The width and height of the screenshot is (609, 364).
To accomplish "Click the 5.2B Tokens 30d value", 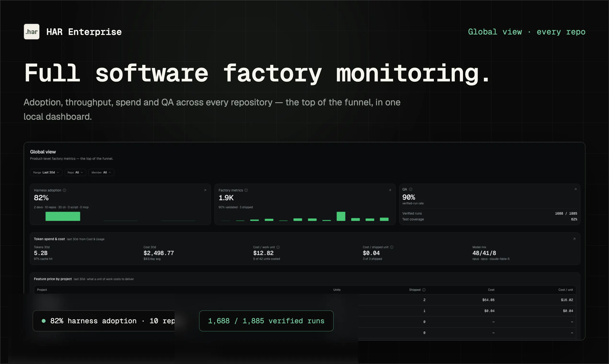I will pyautogui.click(x=41, y=253).
